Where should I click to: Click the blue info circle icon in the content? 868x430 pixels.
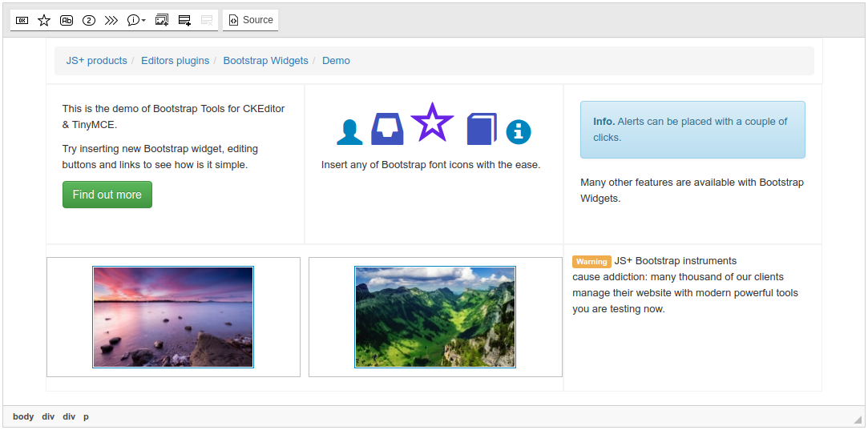(519, 131)
